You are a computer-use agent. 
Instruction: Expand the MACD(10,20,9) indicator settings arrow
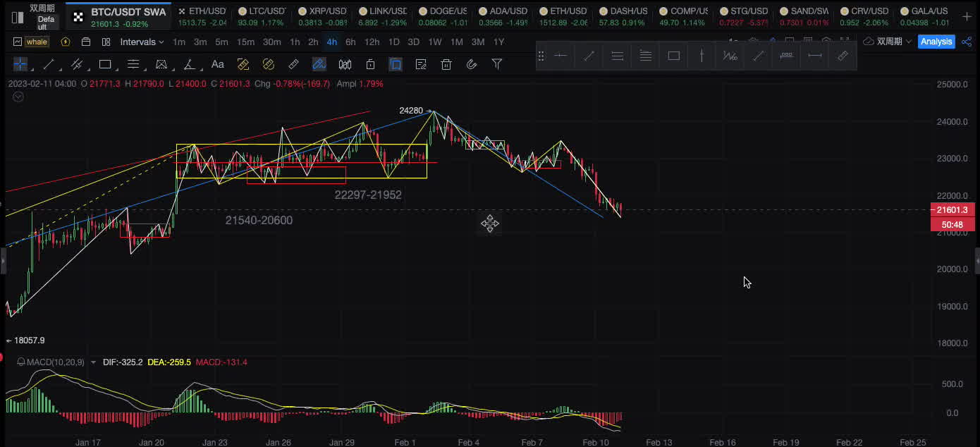(93, 362)
